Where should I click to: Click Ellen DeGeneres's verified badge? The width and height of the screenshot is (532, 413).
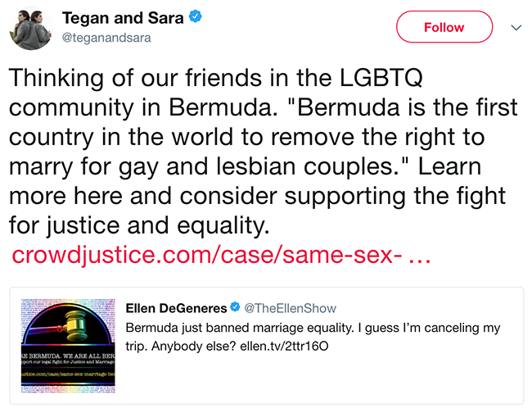235,306
